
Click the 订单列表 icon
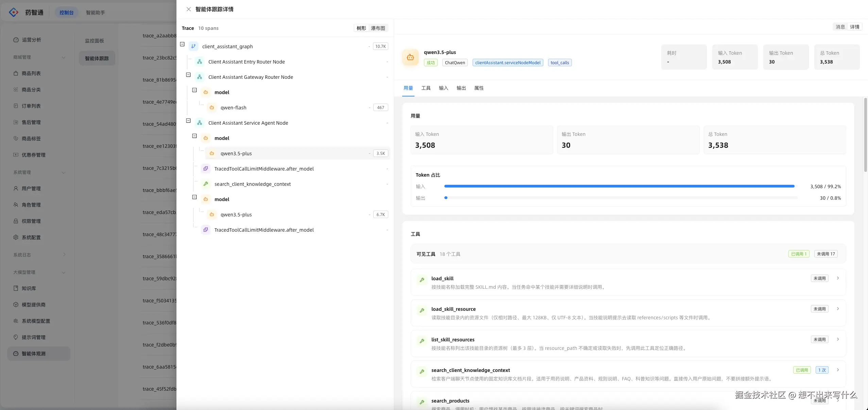pos(16,106)
